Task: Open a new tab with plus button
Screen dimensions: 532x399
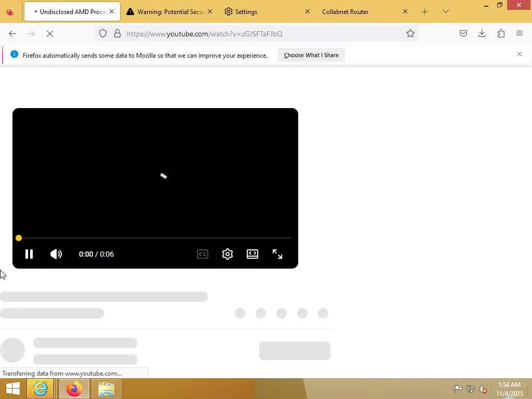Action: 424,12
